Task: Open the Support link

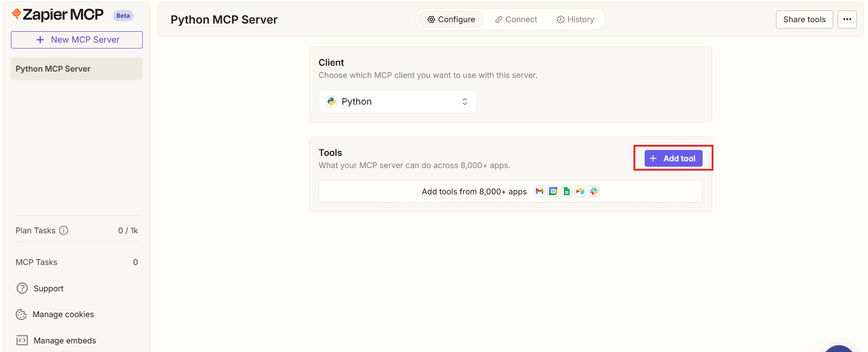Action: coord(48,289)
